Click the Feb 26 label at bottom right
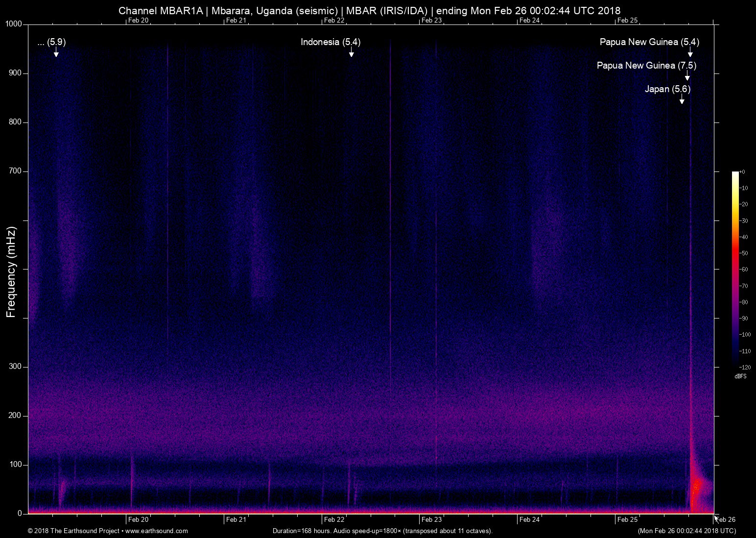756x538 pixels. [x=725, y=519]
